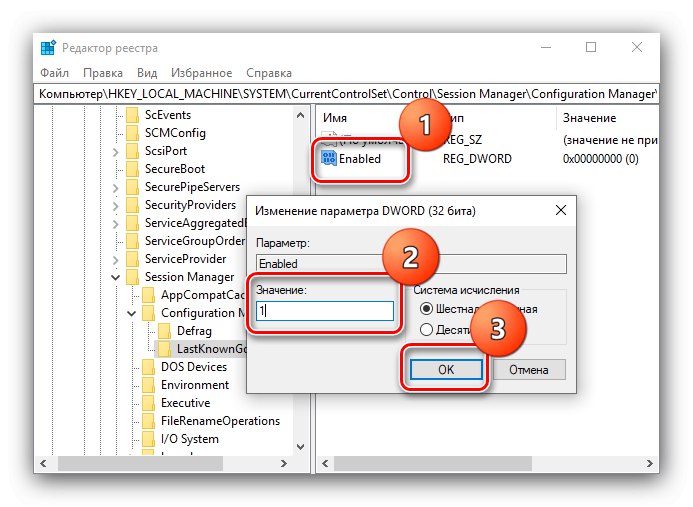Screen dimensions: 693x507
Task: Click the Параметр field showing Enabled
Action: [411, 264]
